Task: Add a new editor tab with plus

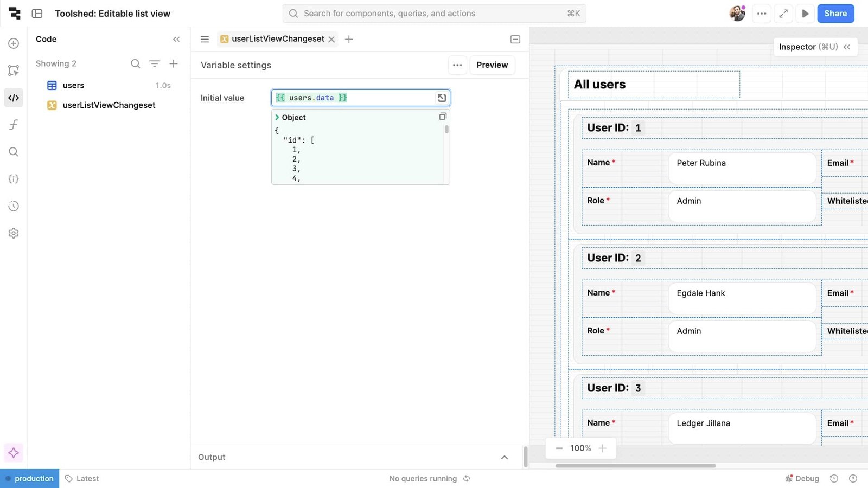Action: coord(349,39)
